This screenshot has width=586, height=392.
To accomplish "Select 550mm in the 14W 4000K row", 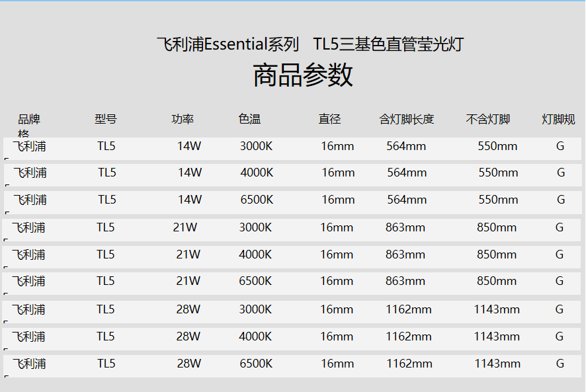I will pos(499,173).
